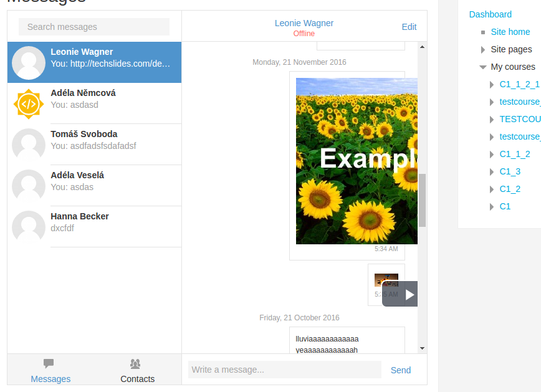Click the scroll up arrow in chat
Image resolution: width=541 pixels, height=392 pixels.
(x=423, y=47)
